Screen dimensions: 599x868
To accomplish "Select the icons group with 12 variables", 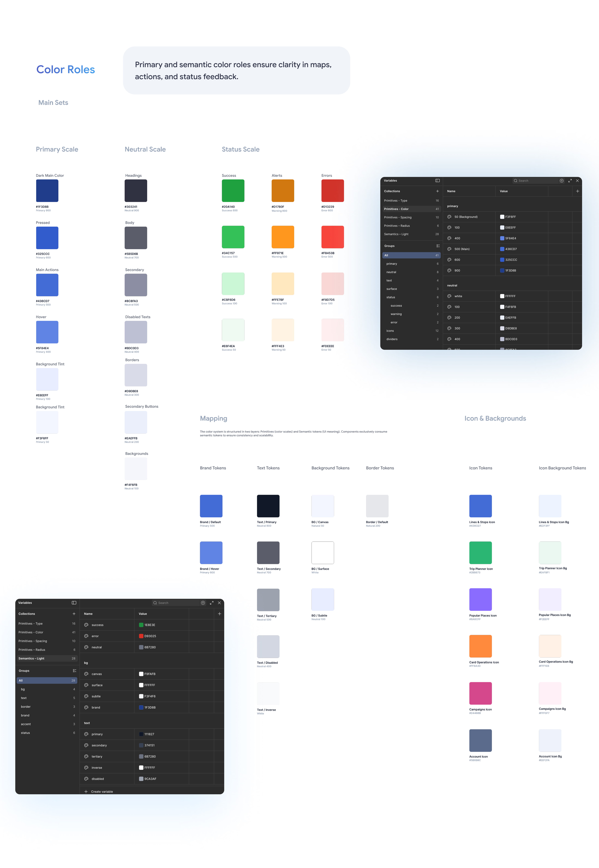I will tap(390, 331).
